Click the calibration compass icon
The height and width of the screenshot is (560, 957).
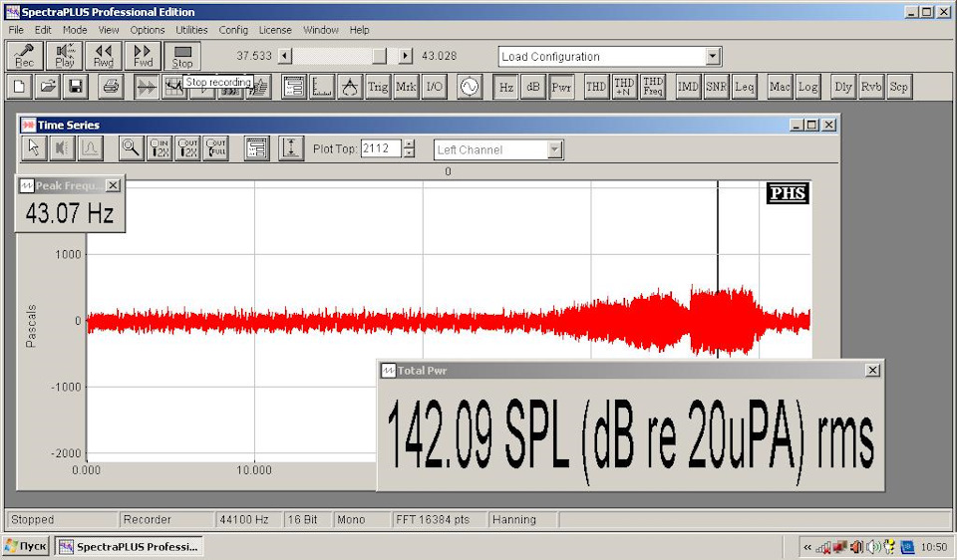point(350,87)
